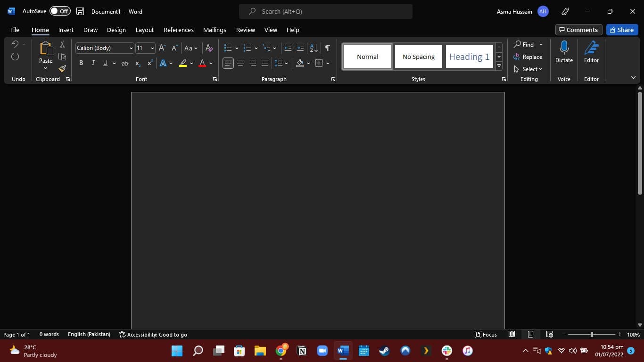Click the Share button

pos(622,30)
